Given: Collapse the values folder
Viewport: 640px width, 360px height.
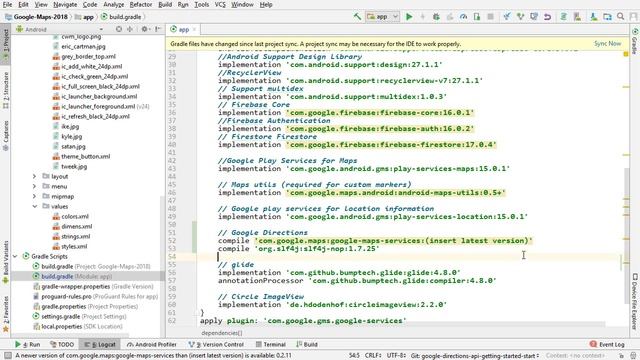Looking at the screenshot, I should [x=34, y=207].
